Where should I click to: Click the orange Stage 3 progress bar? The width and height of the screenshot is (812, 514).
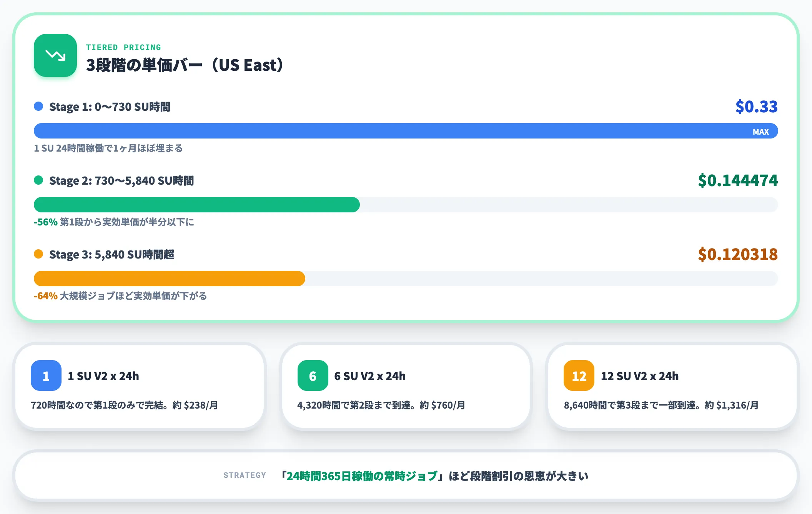(x=170, y=279)
